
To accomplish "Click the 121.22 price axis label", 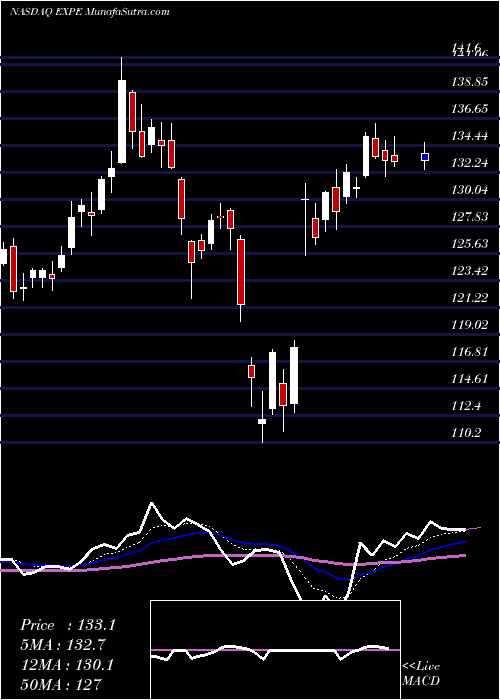I will pos(469,297).
